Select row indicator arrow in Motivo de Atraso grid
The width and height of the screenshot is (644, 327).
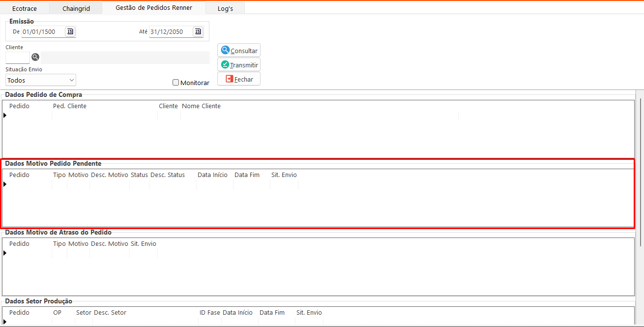pos(5,253)
